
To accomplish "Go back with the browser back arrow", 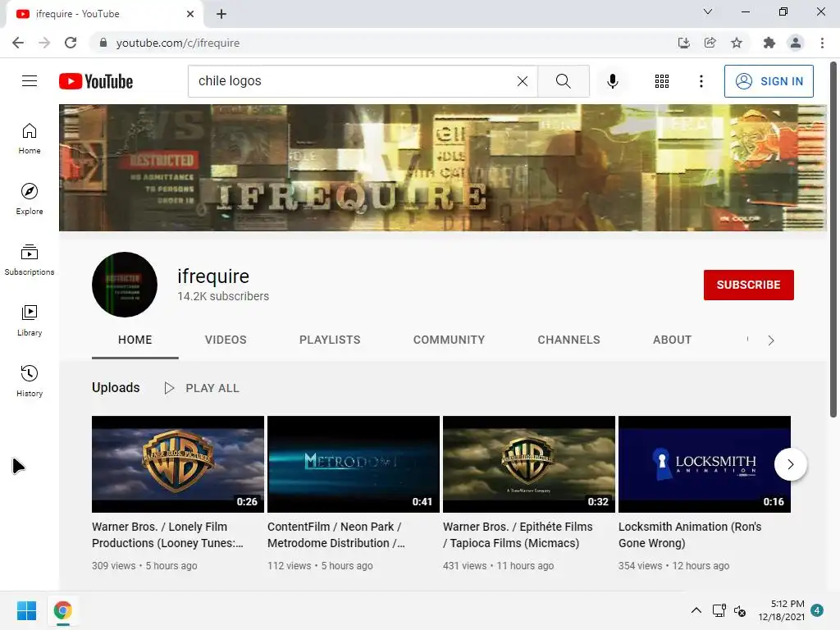I will click(x=18, y=43).
